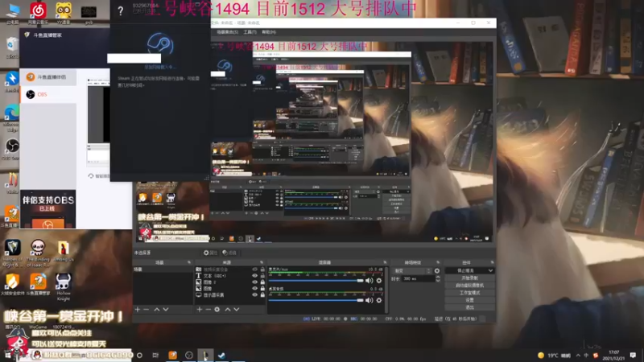Add a new source with plus icon

point(200,310)
